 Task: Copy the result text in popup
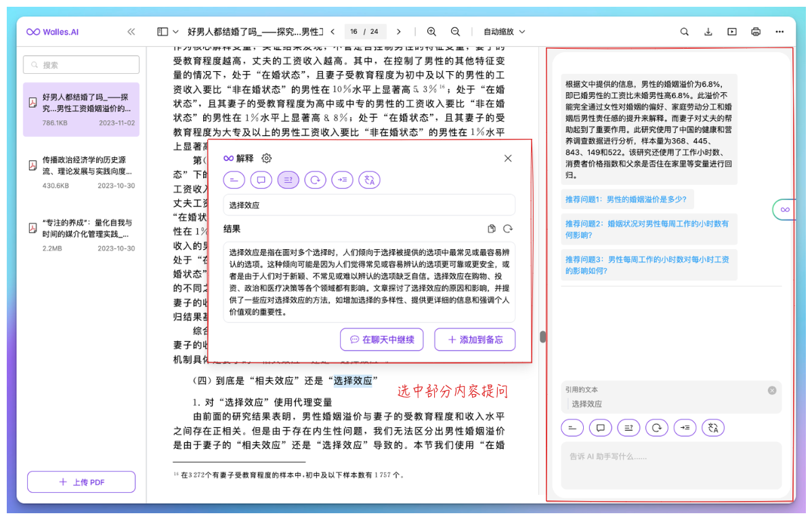click(x=492, y=228)
